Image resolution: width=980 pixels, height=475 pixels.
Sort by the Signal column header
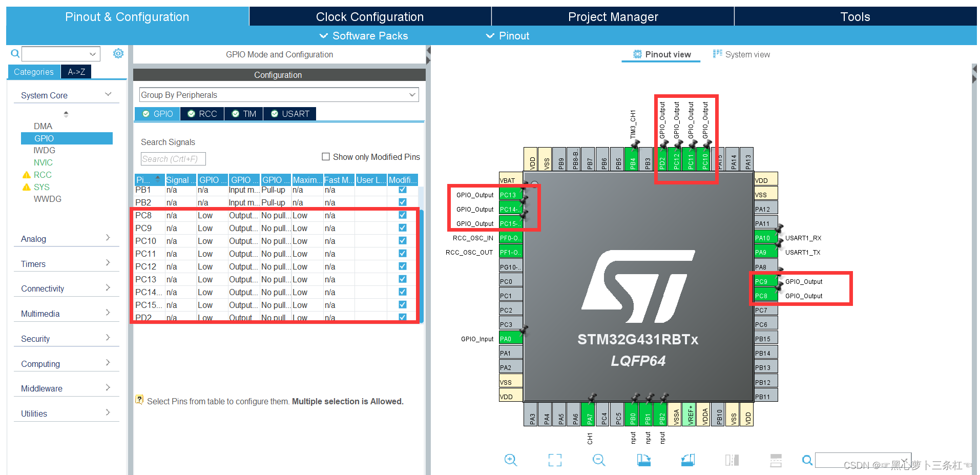[181, 180]
